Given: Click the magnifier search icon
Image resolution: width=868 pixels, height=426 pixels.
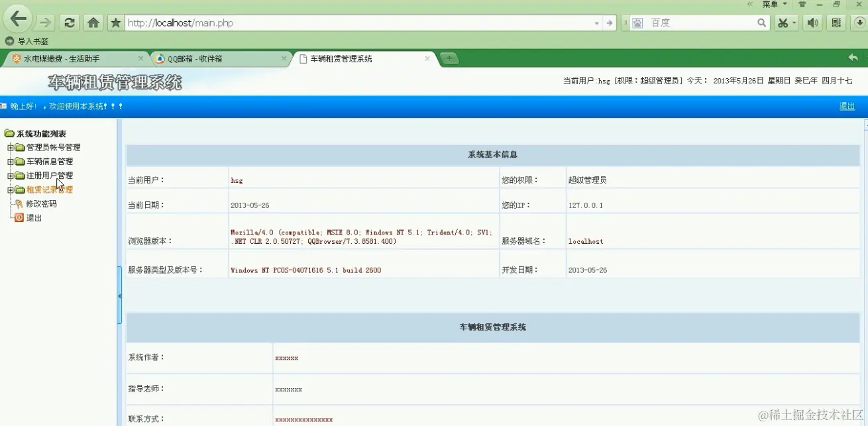Looking at the screenshot, I should 762,23.
